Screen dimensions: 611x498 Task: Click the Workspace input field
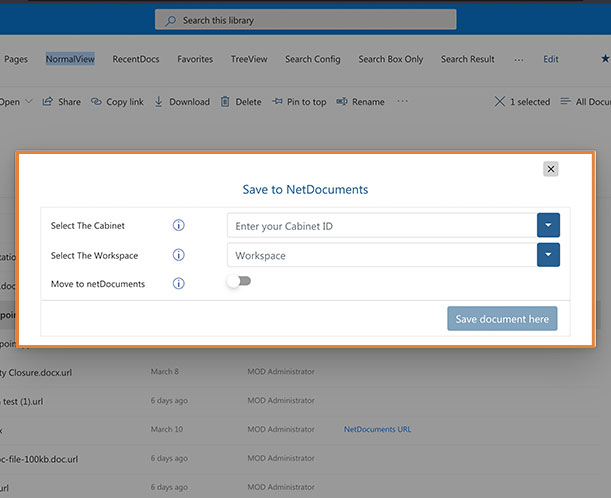(x=382, y=255)
